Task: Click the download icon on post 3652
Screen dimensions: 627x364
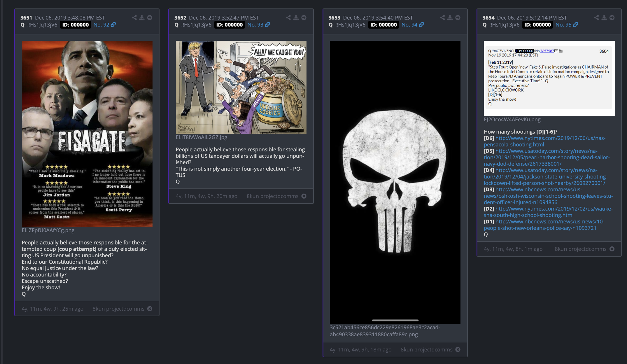Action: tap(296, 17)
